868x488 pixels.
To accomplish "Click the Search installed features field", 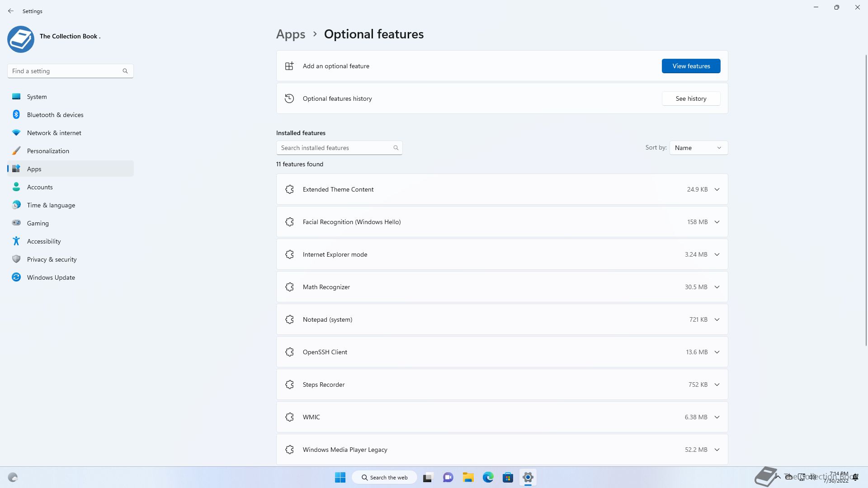I will (339, 148).
